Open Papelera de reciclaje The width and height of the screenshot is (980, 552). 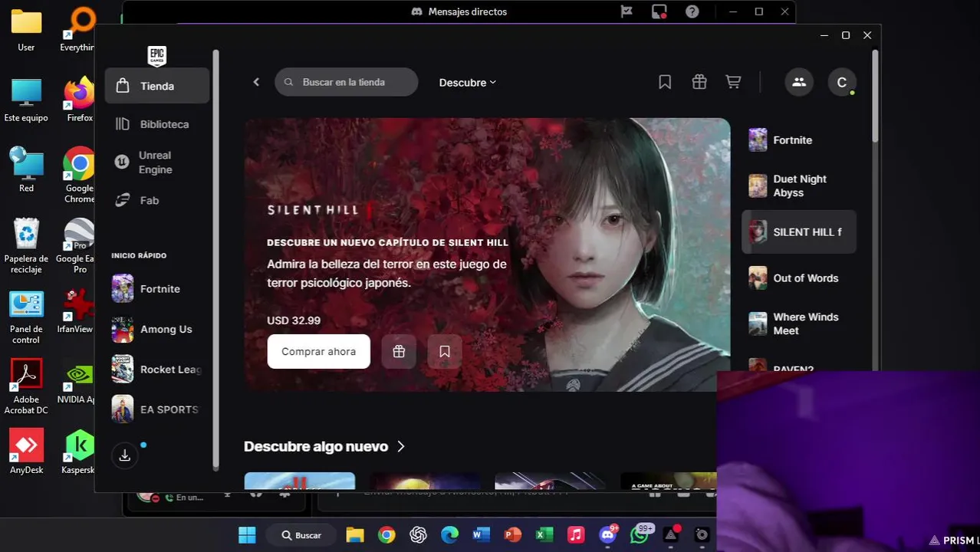[26, 246]
